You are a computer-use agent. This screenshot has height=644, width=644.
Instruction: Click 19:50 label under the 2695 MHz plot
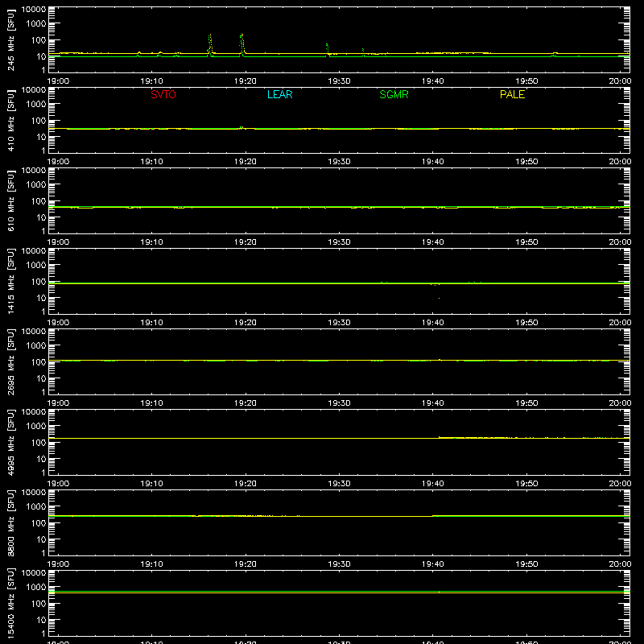click(x=526, y=403)
